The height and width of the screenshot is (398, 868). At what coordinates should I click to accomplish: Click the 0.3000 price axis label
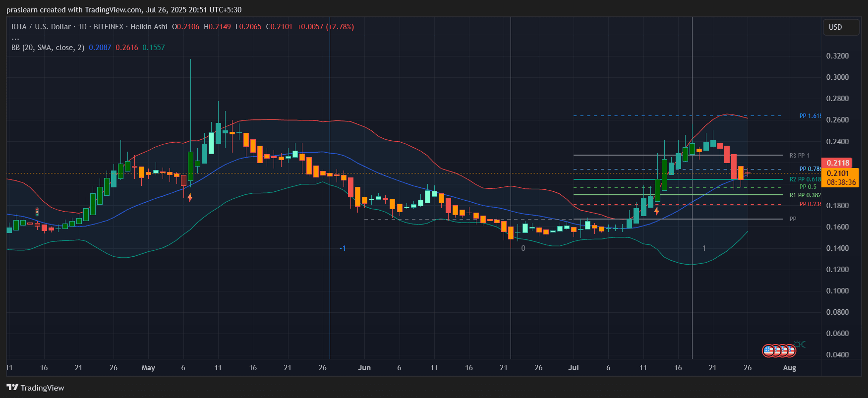(x=837, y=77)
